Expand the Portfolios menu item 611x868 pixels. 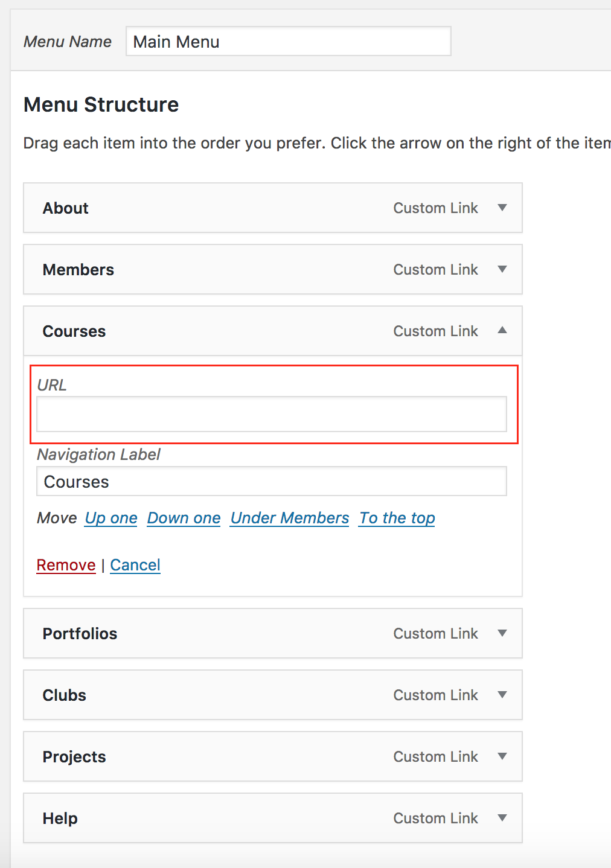click(502, 633)
